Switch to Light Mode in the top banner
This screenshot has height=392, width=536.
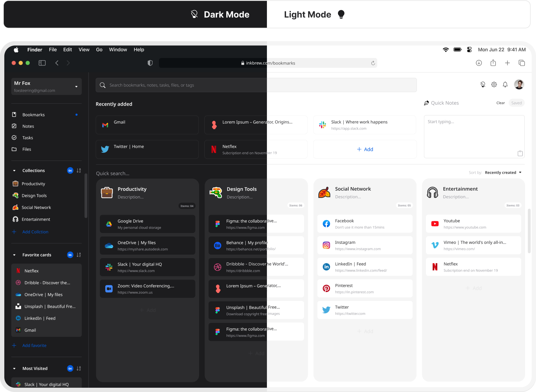(x=314, y=15)
